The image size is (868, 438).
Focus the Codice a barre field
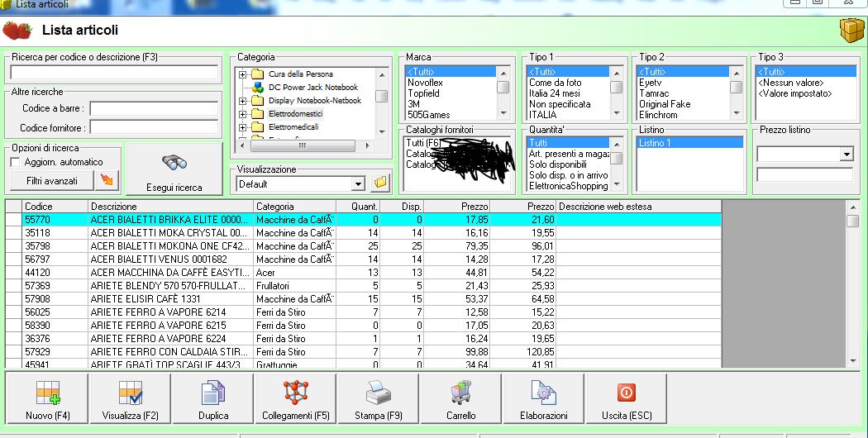[x=154, y=108]
